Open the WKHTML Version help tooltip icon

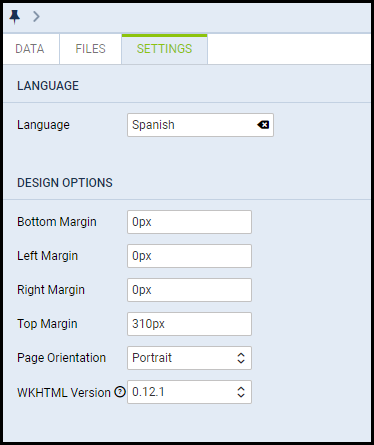click(120, 392)
